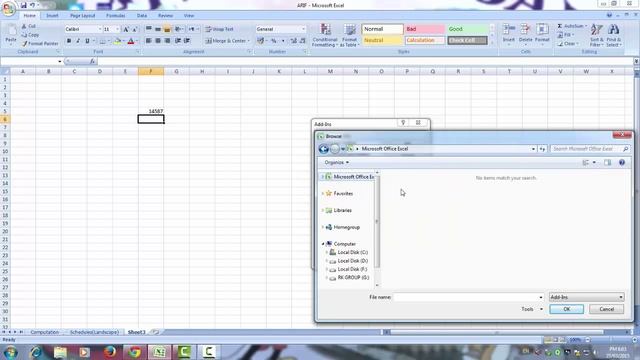Apply the red Font Color button

[131, 41]
